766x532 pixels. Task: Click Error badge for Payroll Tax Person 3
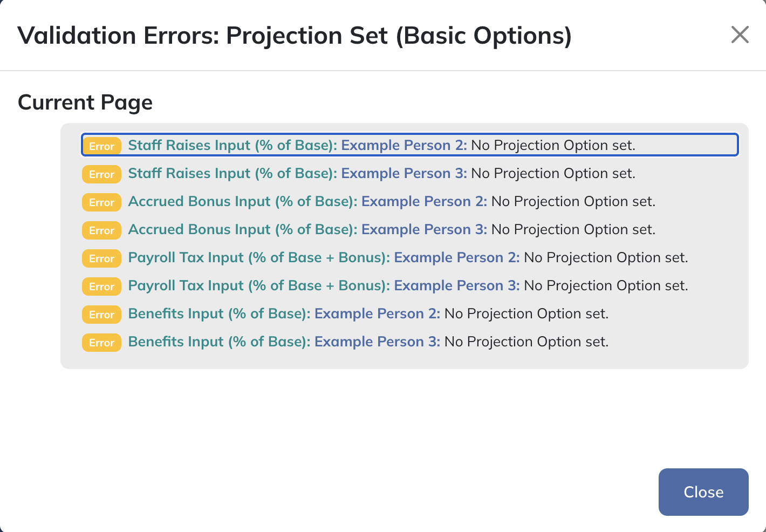click(x=101, y=286)
